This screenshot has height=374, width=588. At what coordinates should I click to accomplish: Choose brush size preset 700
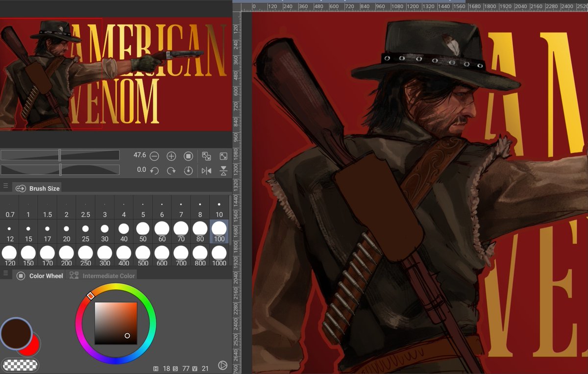tap(181, 255)
